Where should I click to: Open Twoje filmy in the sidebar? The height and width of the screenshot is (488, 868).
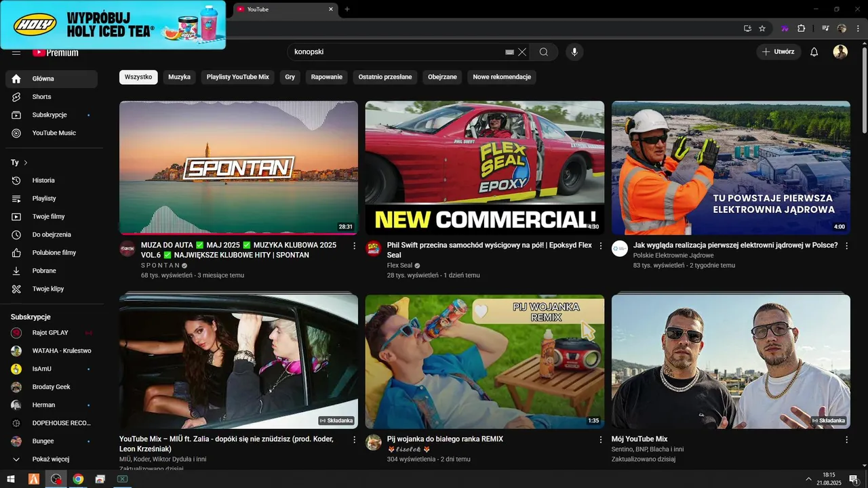click(52, 216)
